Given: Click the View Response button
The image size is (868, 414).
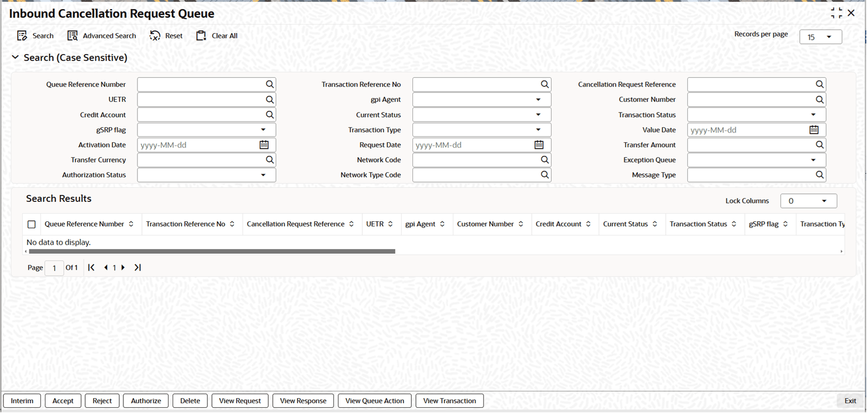Looking at the screenshot, I should click(303, 401).
